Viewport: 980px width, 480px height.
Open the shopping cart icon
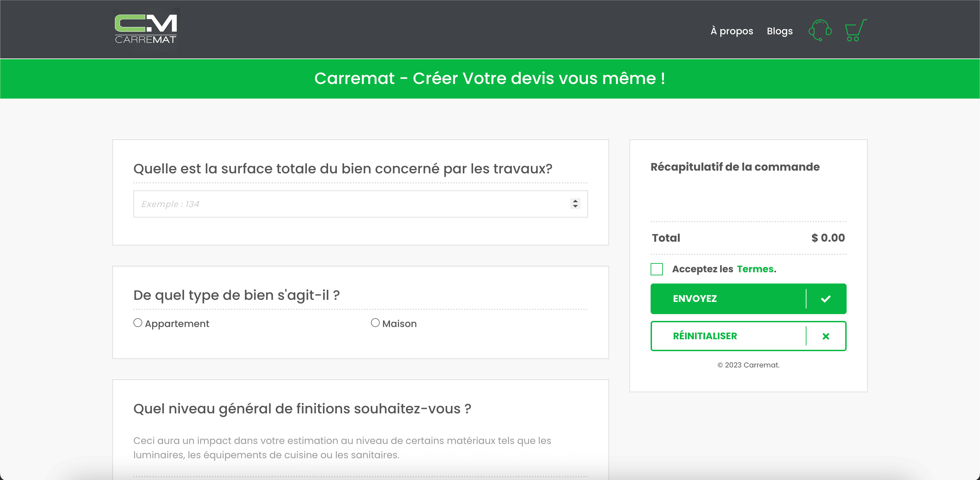point(855,30)
